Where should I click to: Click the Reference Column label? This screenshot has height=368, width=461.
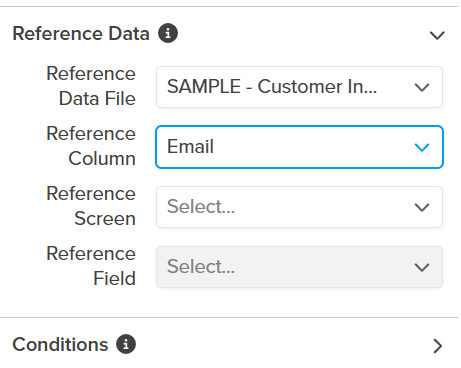click(91, 146)
